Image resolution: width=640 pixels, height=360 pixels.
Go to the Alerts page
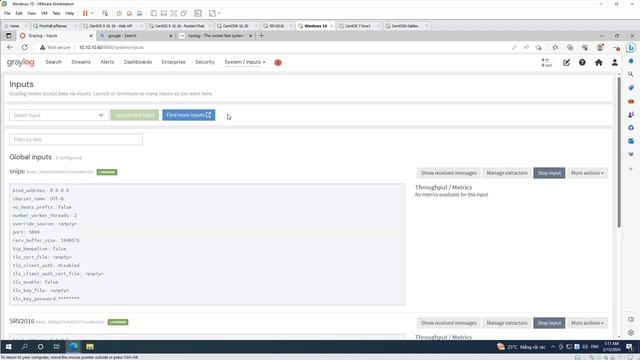107,62
